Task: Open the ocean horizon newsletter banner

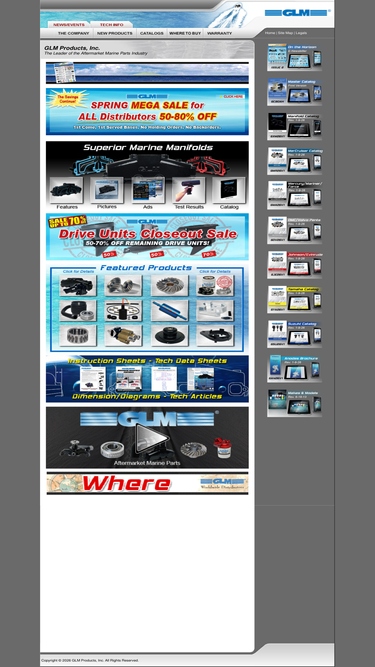Action: click(147, 73)
